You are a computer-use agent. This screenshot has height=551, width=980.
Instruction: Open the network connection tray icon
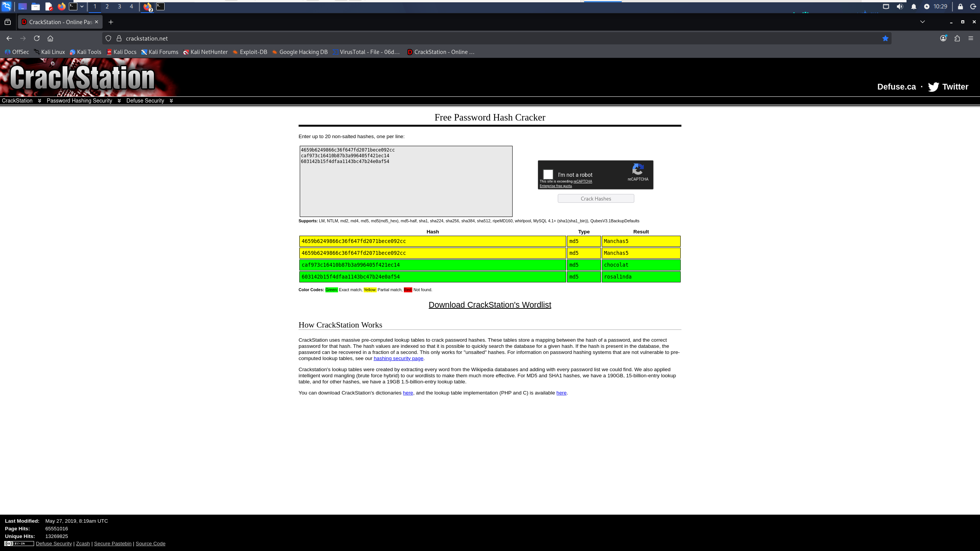[x=886, y=7]
